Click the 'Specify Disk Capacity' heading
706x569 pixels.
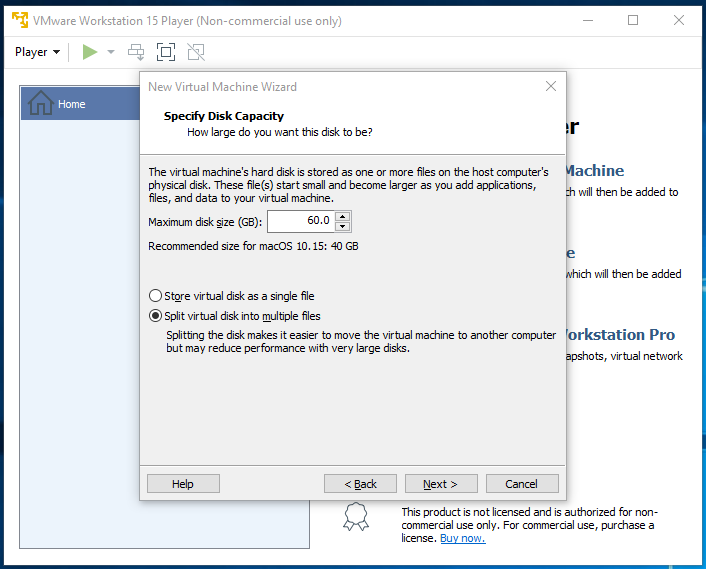pyautogui.click(x=224, y=116)
